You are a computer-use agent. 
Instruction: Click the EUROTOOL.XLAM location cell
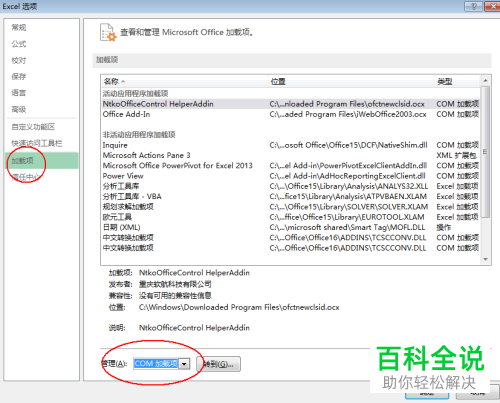(347, 217)
